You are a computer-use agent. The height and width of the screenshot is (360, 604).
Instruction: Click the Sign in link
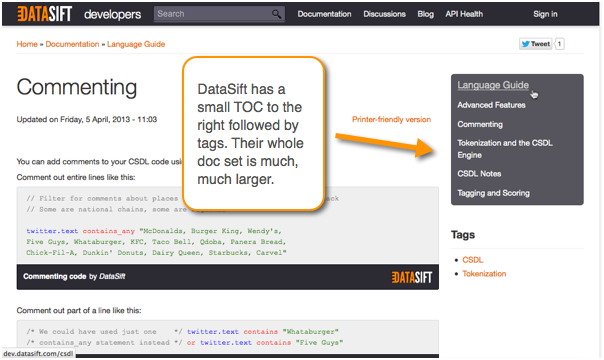click(x=545, y=14)
